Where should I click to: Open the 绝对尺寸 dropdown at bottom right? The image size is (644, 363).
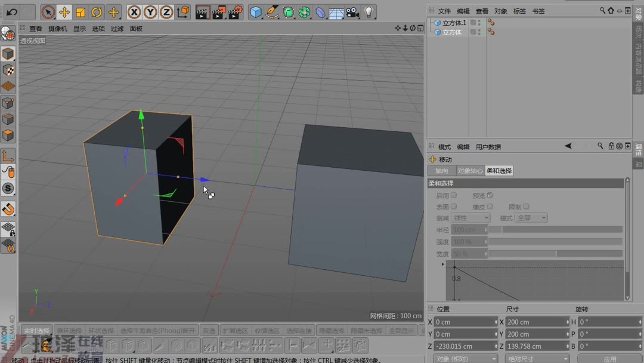coord(536,358)
